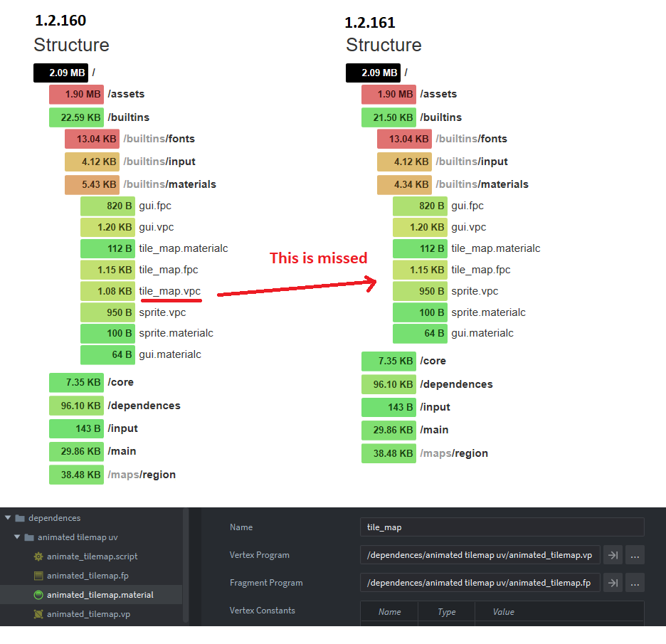Open the browse dialog for Vertex Program
Image resolution: width=666 pixels, height=644 pixels.
coord(634,554)
